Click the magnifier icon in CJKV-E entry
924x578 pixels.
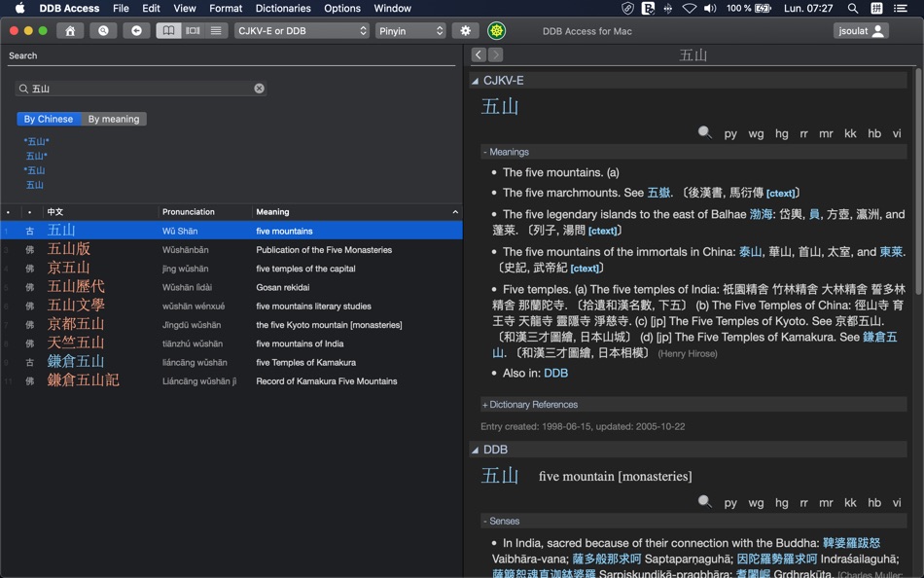[x=705, y=132]
